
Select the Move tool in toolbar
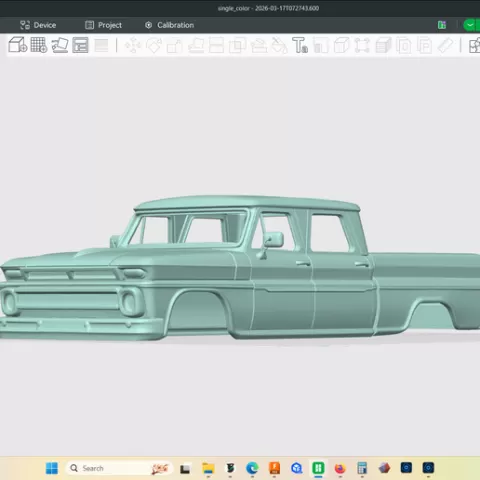(133, 45)
